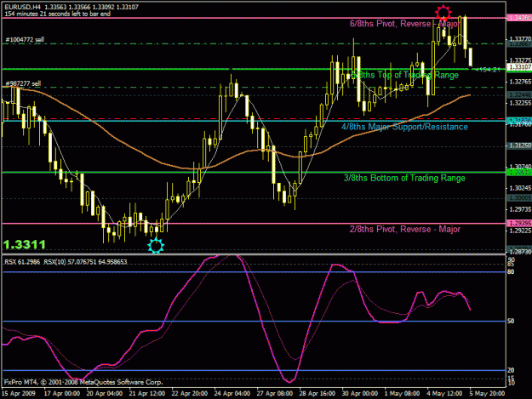The height and width of the screenshot is (399, 532).
Task: Click the large green 1.3311 price display
Action: [25, 244]
